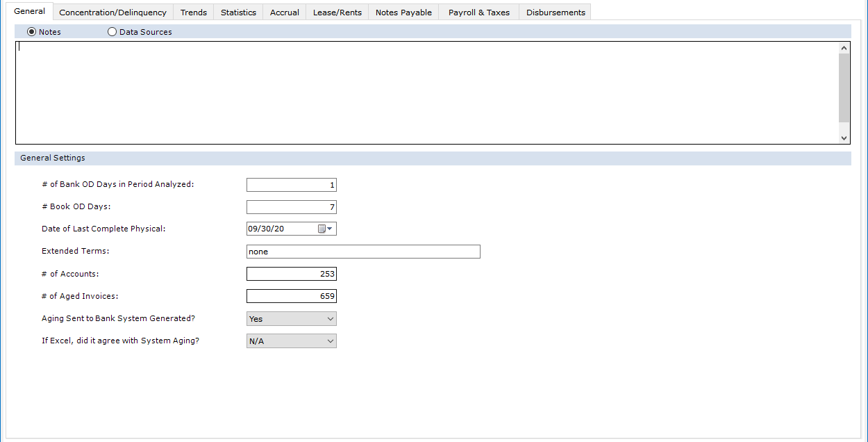Screen dimensions: 868x442
Task: Open the Lease/Rents tab
Action: pyautogui.click(x=337, y=13)
